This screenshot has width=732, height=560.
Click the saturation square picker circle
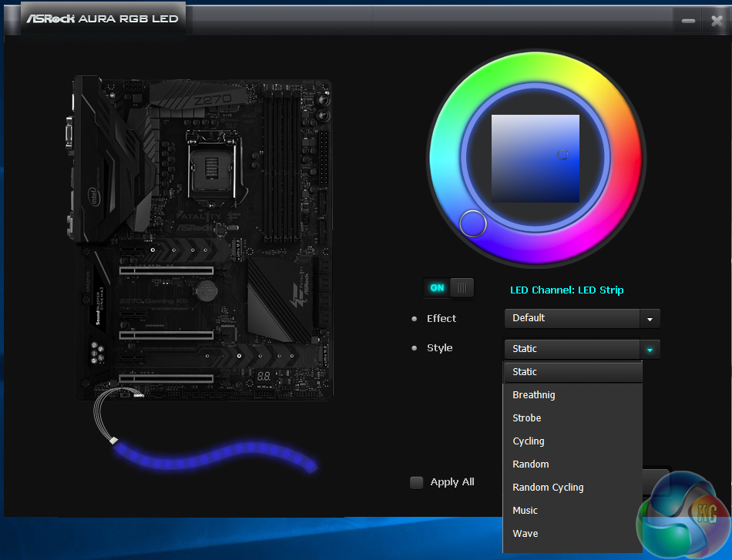pyautogui.click(x=563, y=155)
